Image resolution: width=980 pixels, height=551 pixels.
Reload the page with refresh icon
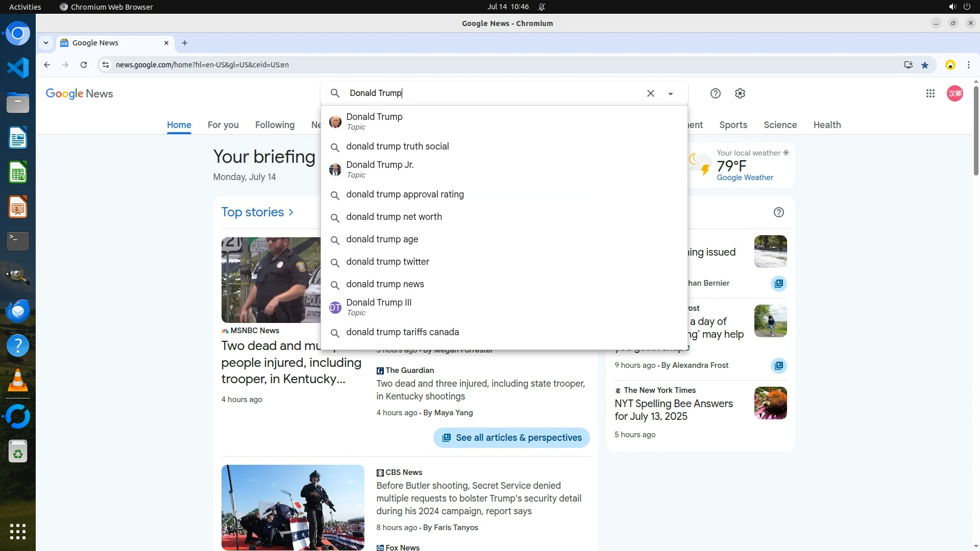coord(84,65)
